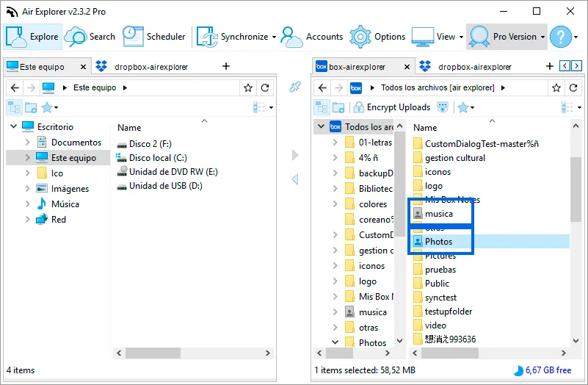Screen dimensions: 588x385
Task: Close the box-airexplorer tab
Action: click(x=407, y=67)
